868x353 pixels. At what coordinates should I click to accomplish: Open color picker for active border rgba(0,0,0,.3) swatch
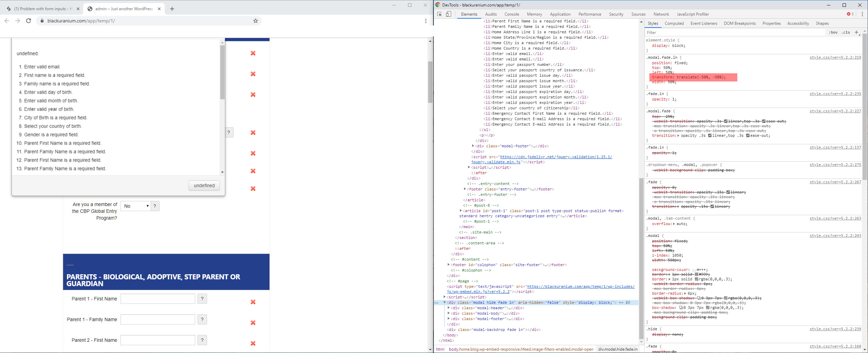(697, 279)
